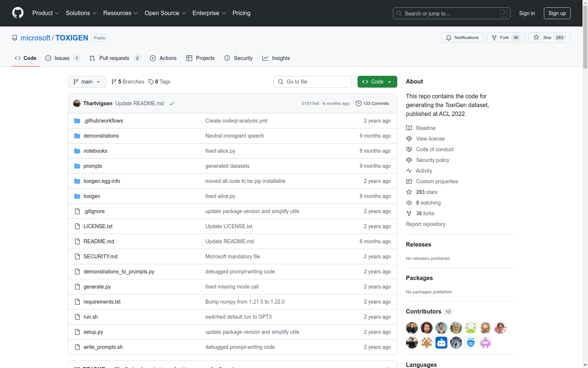Viewport: 588px width, 368px height.
Task: Expand the Resources menu
Action: pos(121,13)
